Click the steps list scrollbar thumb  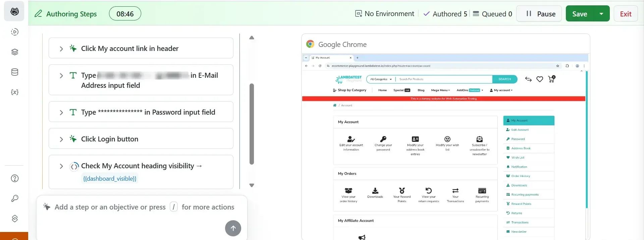point(252,124)
